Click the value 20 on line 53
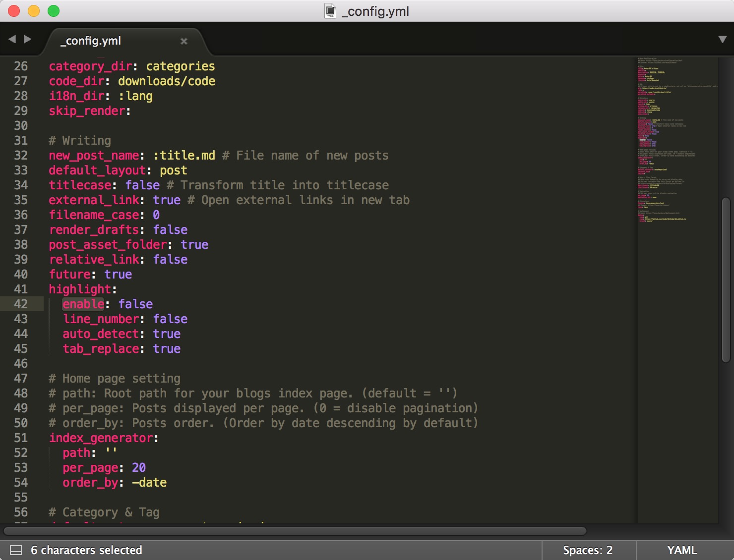Screen dimensions: 734x560 pos(139,467)
